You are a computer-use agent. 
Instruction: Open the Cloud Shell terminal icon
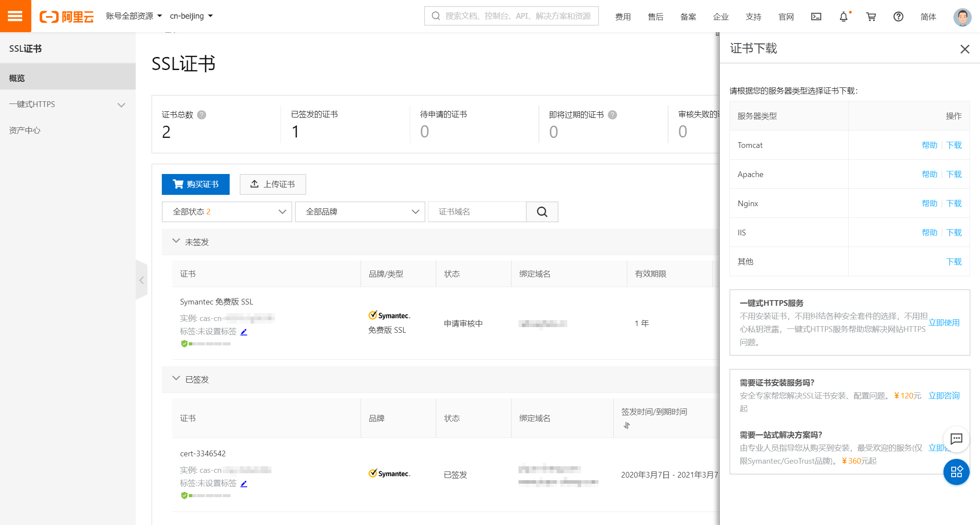(816, 17)
